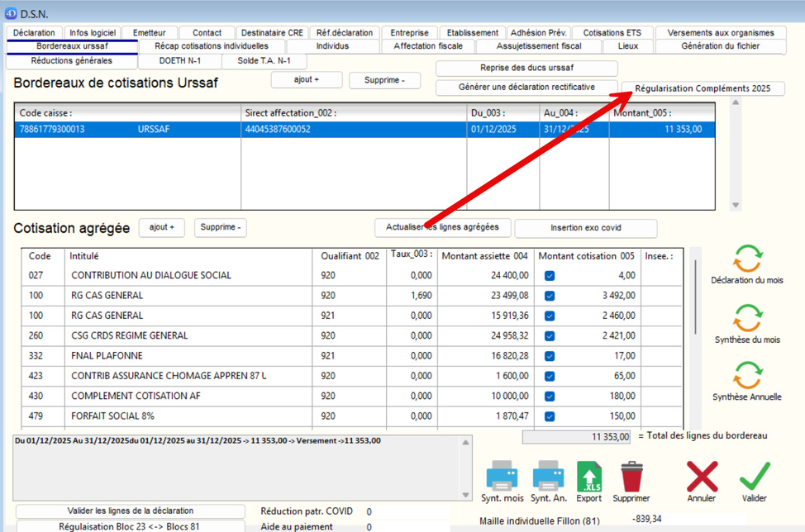Click the Synt. mois printer icon
Image resolution: width=805 pixels, height=532 pixels.
[502, 477]
